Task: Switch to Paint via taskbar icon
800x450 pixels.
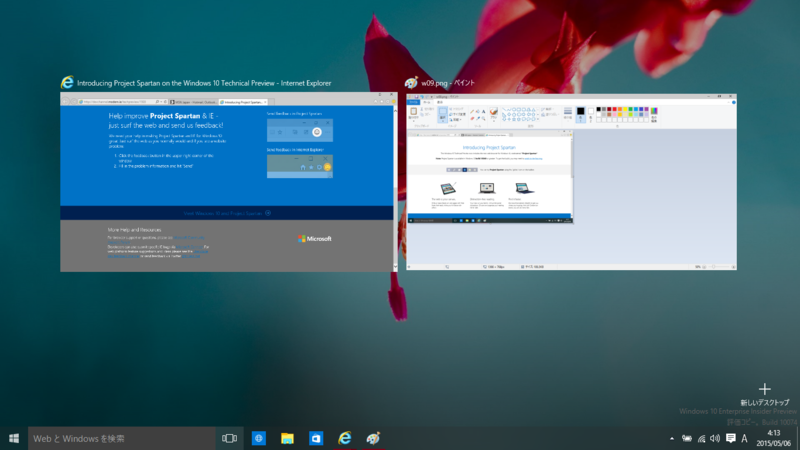Action: pyautogui.click(x=373, y=438)
